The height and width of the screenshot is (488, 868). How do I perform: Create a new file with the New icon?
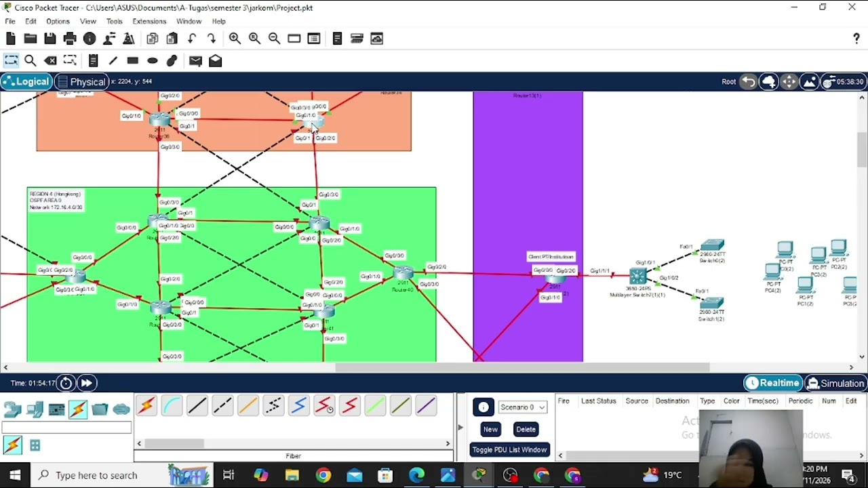pos(11,39)
